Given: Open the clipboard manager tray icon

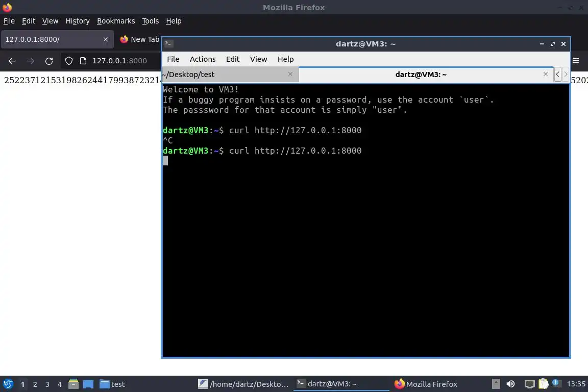Looking at the screenshot, I should pyautogui.click(x=544, y=384).
